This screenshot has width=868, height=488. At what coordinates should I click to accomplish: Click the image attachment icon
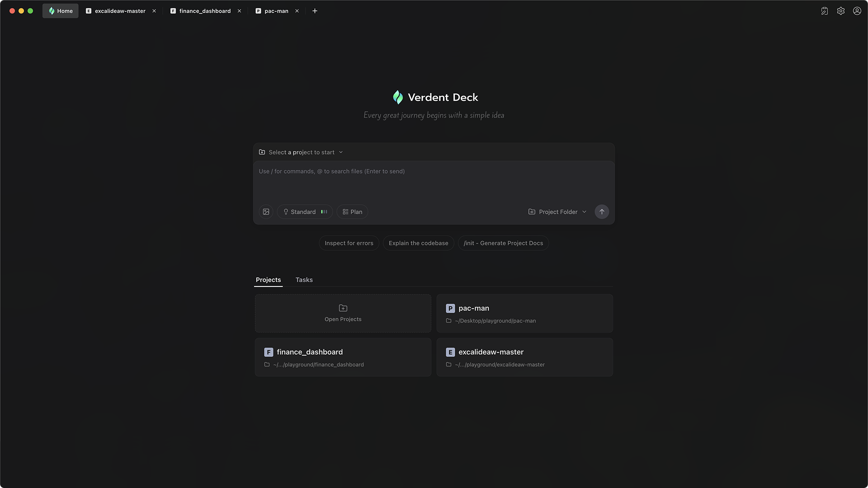[266, 212]
